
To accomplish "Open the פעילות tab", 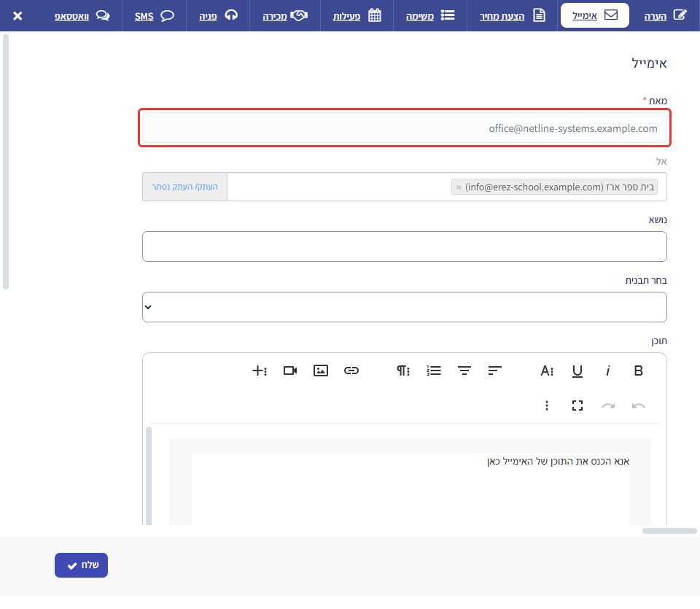I will click(x=357, y=15).
